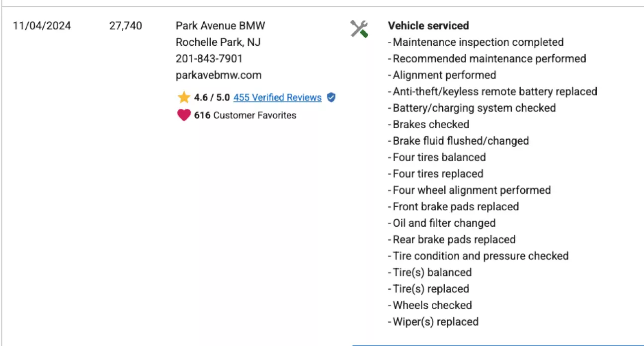The height and width of the screenshot is (346, 644).
Task: Click the Vehicle serviced heading
Action: [428, 25]
